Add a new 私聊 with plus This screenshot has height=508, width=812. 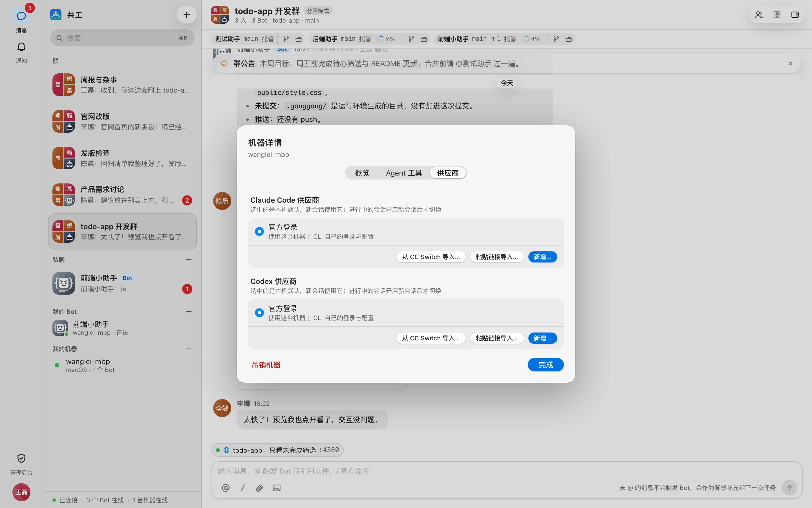[x=189, y=260]
